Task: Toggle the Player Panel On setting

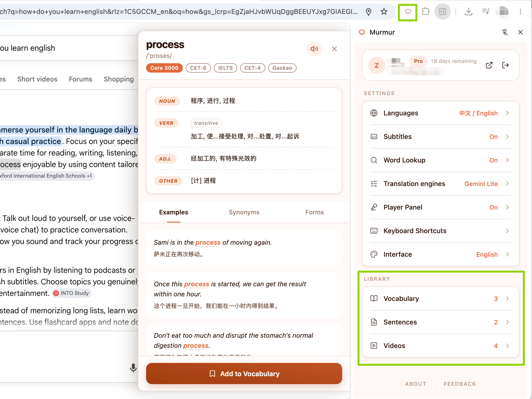Action: point(440,207)
